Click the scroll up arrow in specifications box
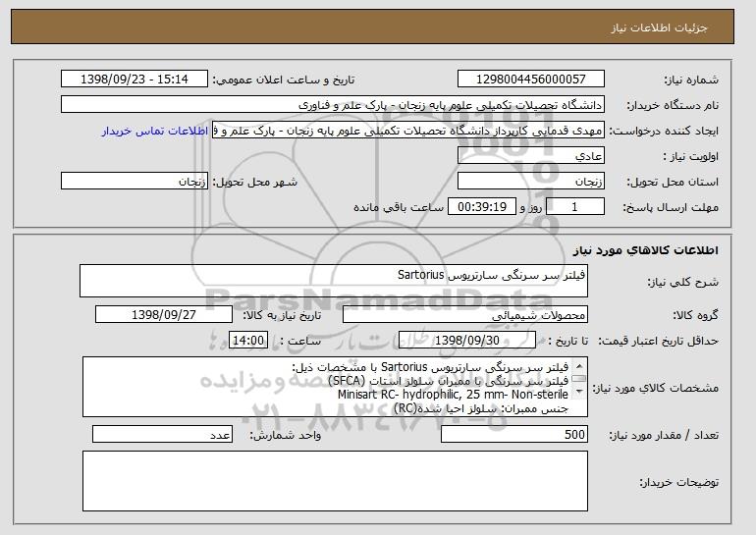Image resolution: width=756 pixels, height=535 pixels. click(x=579, y=366)
